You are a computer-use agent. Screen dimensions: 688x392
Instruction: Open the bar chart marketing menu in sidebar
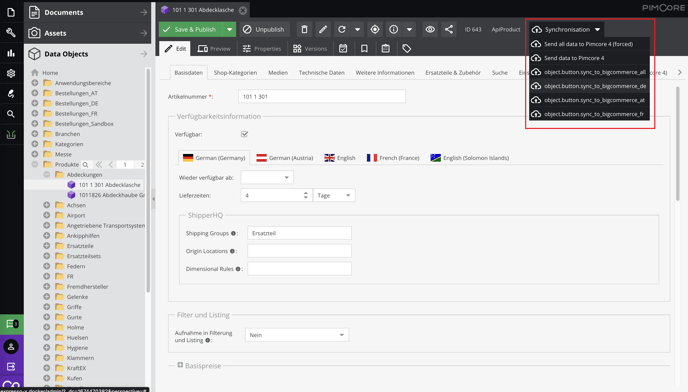point(11,53)
